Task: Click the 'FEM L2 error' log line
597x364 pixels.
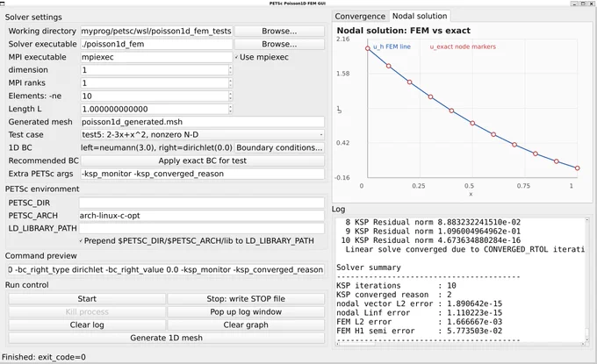Action: point(419,322)
